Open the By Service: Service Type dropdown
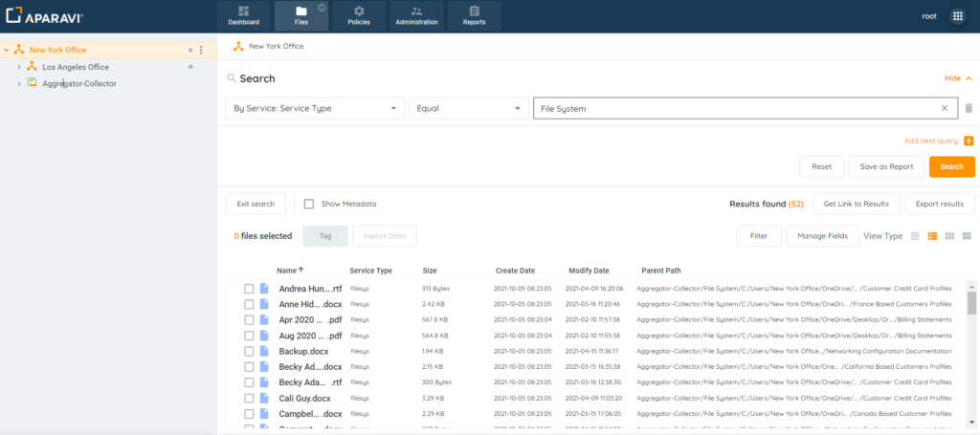The image size is (980, 435). pyautogui.click(x=315, y=109)
